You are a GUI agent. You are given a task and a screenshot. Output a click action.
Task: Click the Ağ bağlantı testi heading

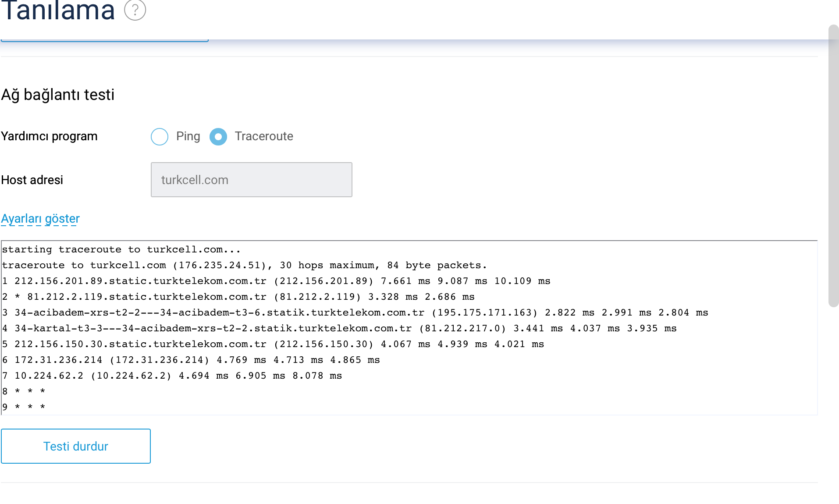[58, 95]
